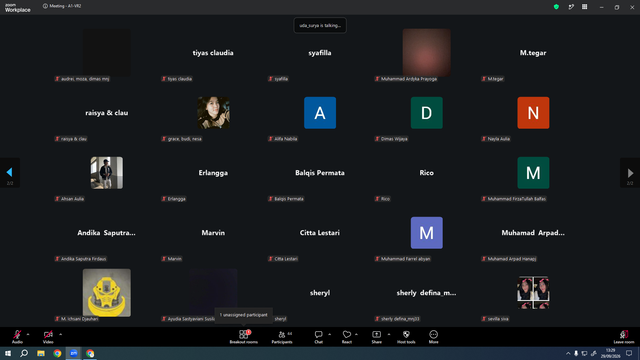Click the 'sherly defina_m...' participant name
Viewport: 640px width, 360px height.
coord(427,293)
